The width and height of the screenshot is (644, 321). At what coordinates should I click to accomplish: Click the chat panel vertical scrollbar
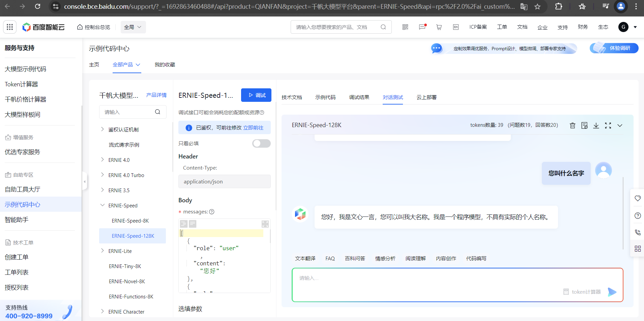[623, 213]
